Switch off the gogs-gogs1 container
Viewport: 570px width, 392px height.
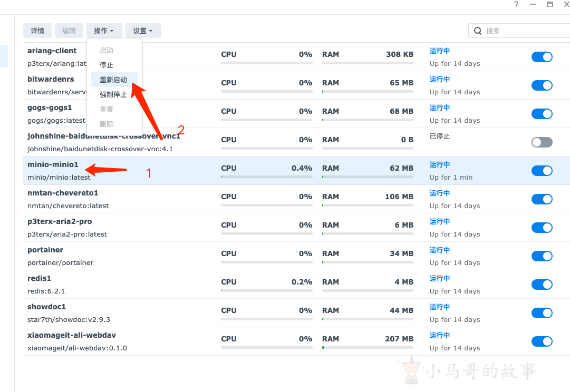pyautogui.click(x=542, y=114)
